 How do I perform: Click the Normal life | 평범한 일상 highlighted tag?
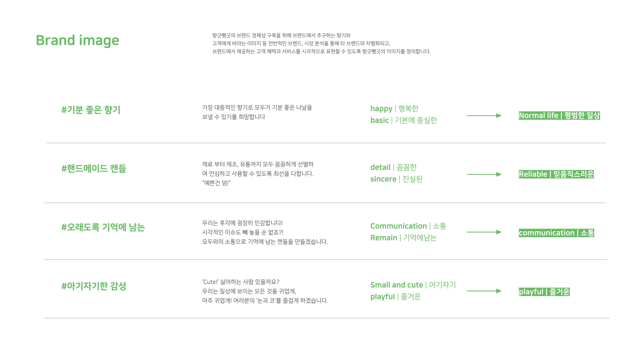tap(559, 115)
